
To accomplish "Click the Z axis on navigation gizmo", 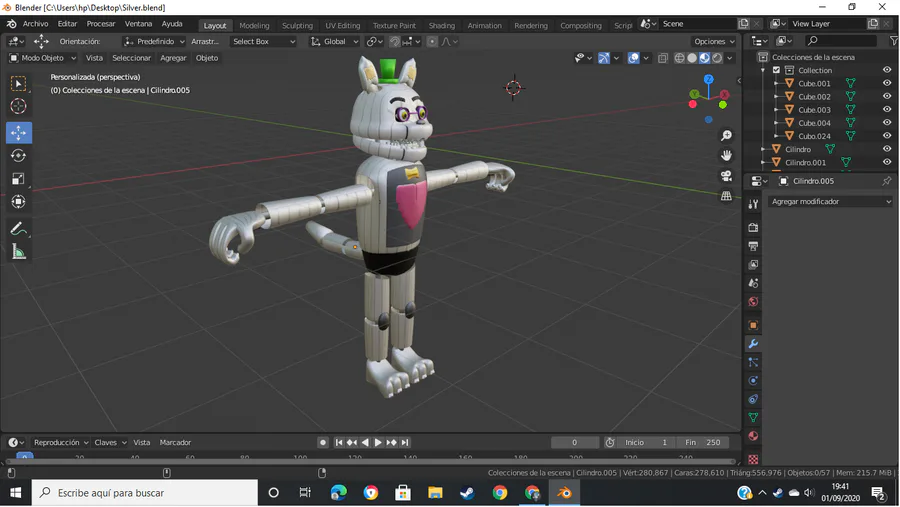I will pyautogui.click(x=709, y=79).
